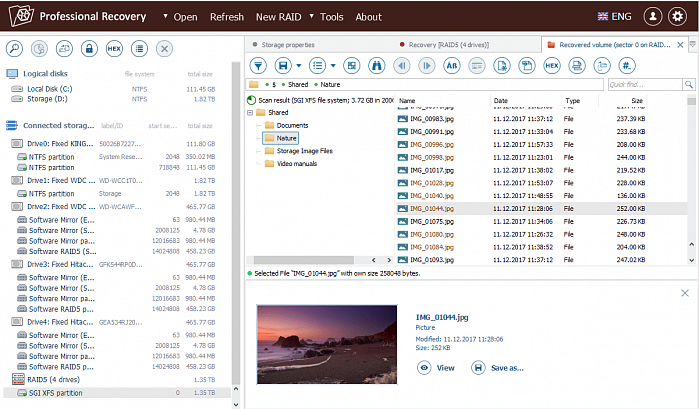Select the Storage Image Files folder
The image size is (699, 409).
(x=304, y=151)
